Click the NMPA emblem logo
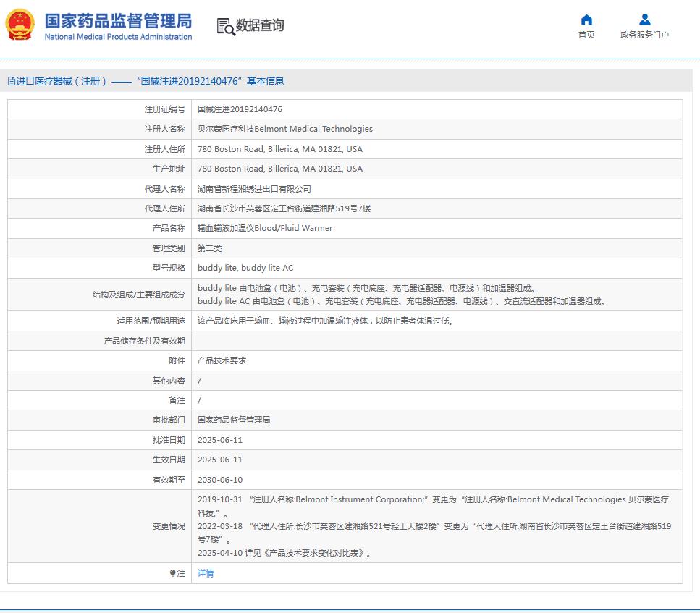Screen dimensions: 700x613 coord(19,23)
